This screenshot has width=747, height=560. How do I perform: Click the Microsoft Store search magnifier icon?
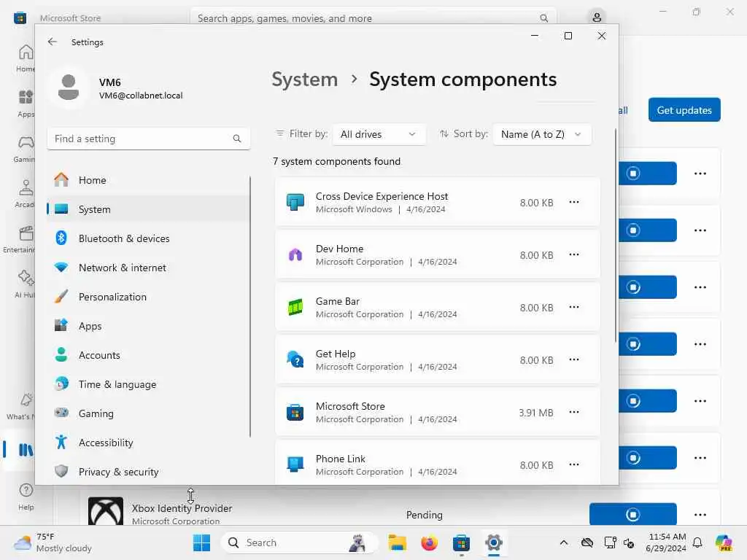pos(543,18)
